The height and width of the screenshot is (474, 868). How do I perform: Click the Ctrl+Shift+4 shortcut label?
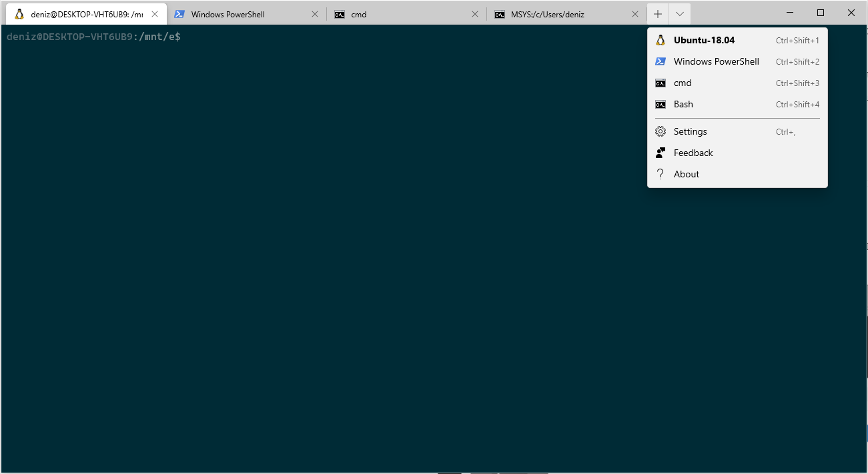pos(797,105)
